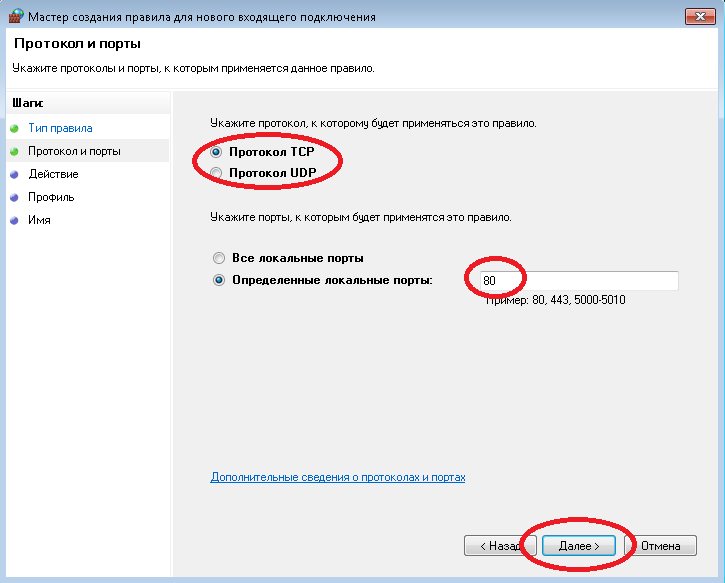725x583 pixels.
Task: Click blue bullet beside Профиль step
Action: click(x=14, y=197)
